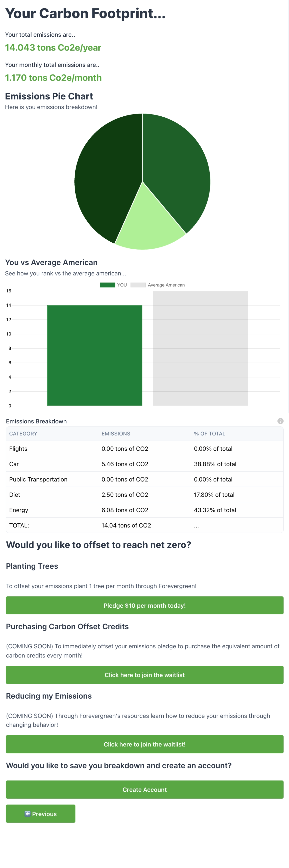Click the CATEGORY column header
289x868 pixels.
tap(23, 434)
